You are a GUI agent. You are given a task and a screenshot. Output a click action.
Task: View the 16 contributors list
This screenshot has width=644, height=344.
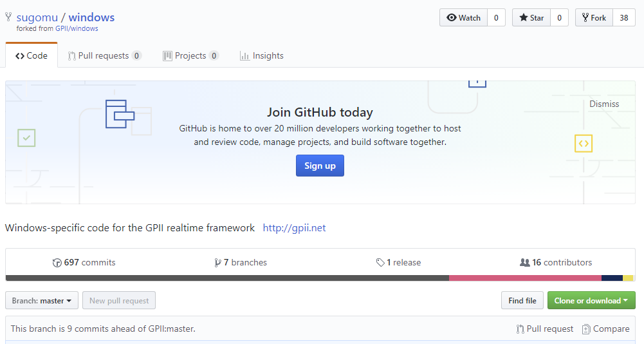(x=556, y=263)
